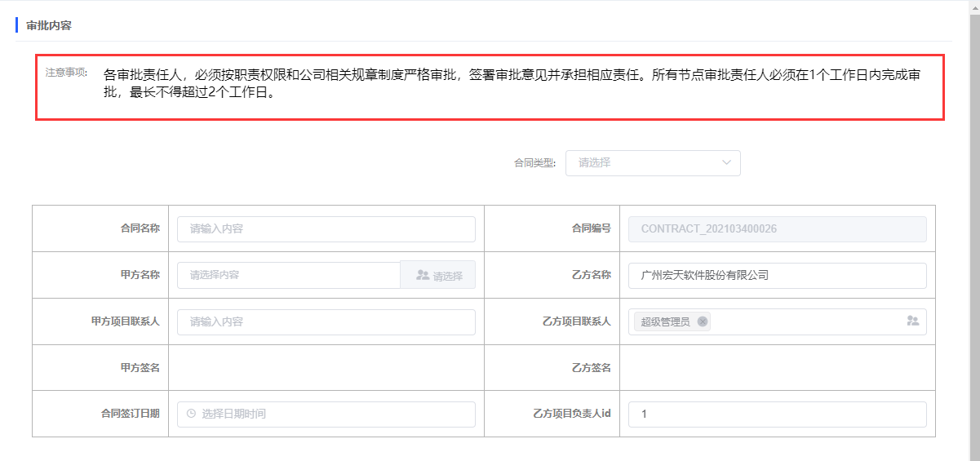The height and width of the screenshot is (461, 980).
Task: Click the 合同签订日期 label cell
Action: coord(100,414)
